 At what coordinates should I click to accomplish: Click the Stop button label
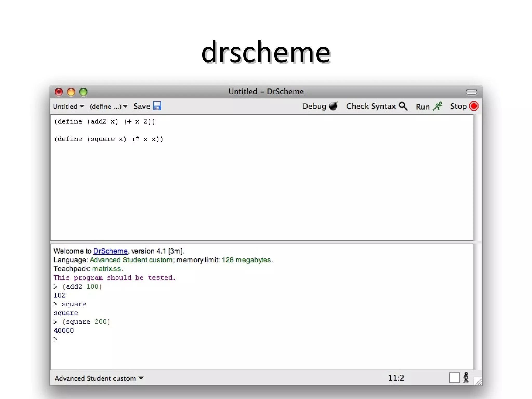(458, 106)
